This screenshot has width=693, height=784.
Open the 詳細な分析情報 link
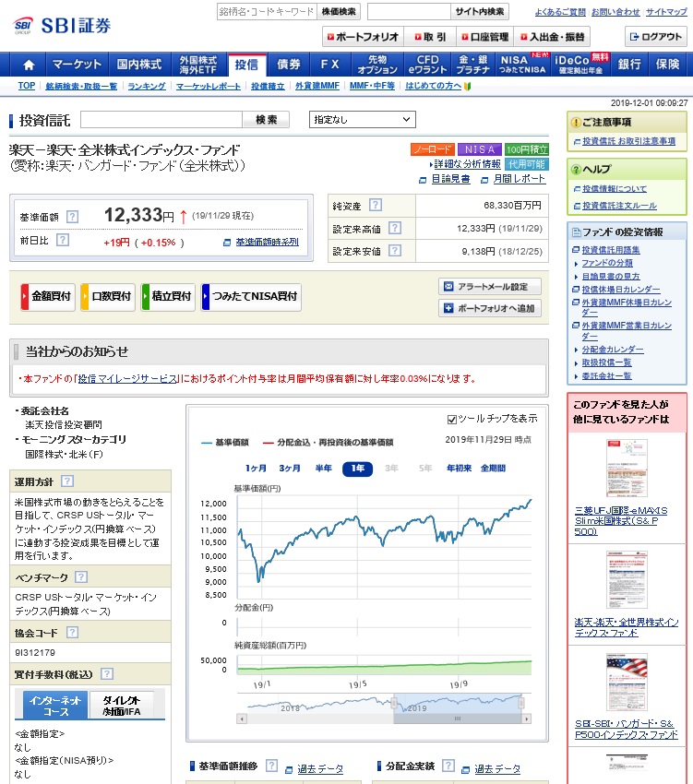point(467,164)
